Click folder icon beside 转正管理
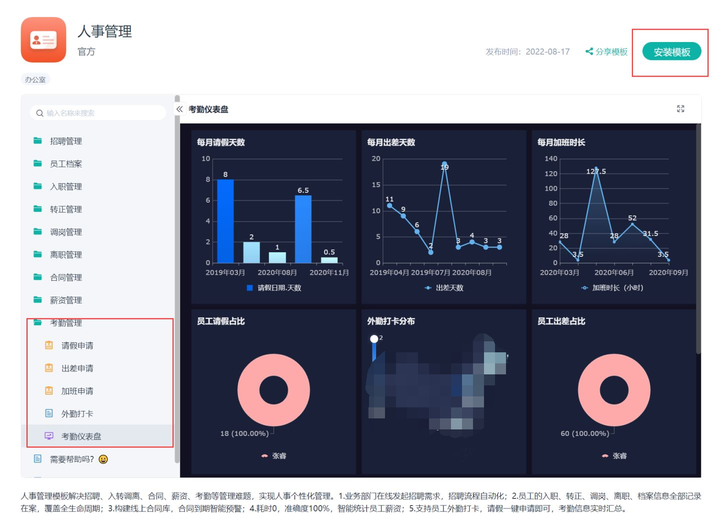 38,209
